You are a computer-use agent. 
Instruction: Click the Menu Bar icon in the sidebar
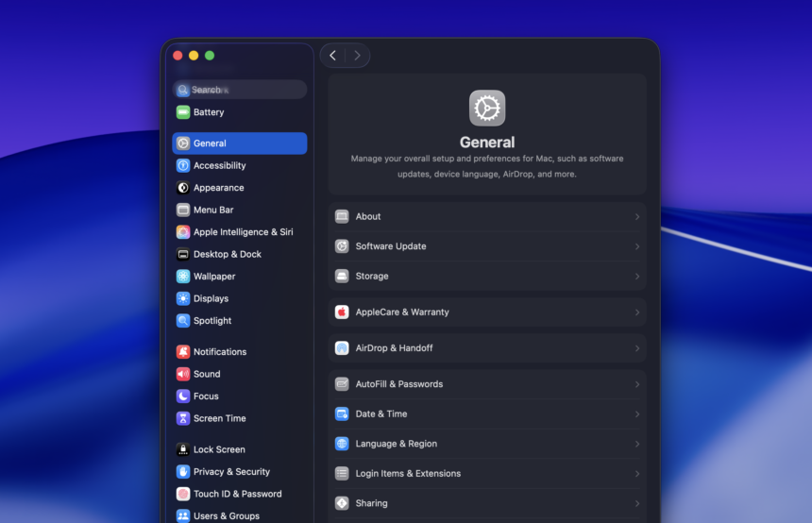[x=183, y=210]
